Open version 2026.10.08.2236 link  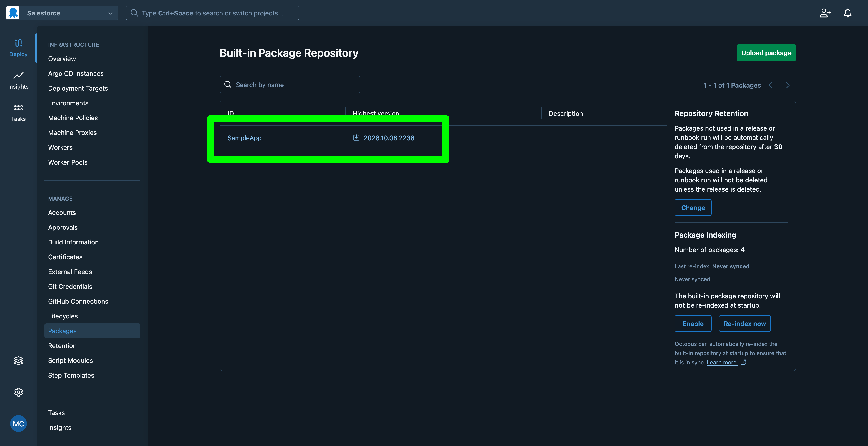click(389, 138)
